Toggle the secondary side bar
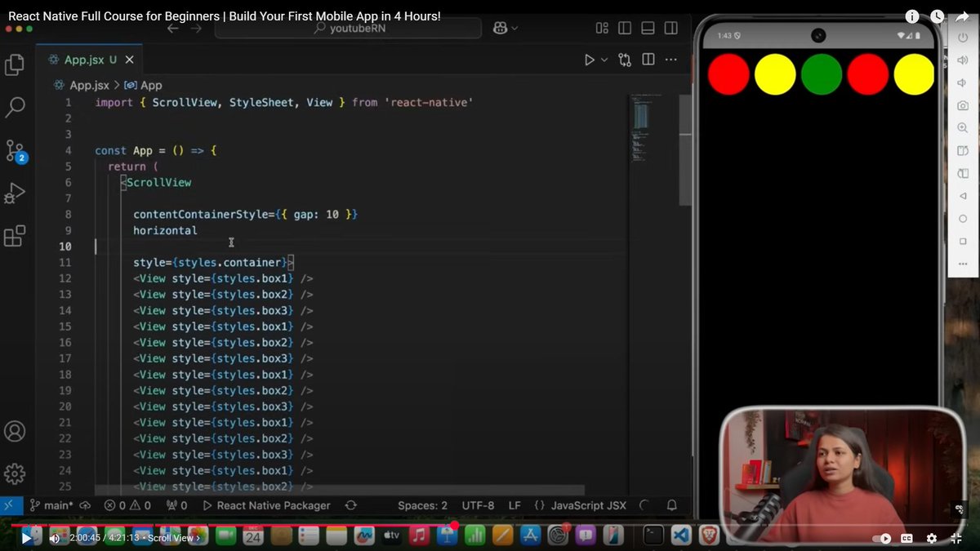 670,28
